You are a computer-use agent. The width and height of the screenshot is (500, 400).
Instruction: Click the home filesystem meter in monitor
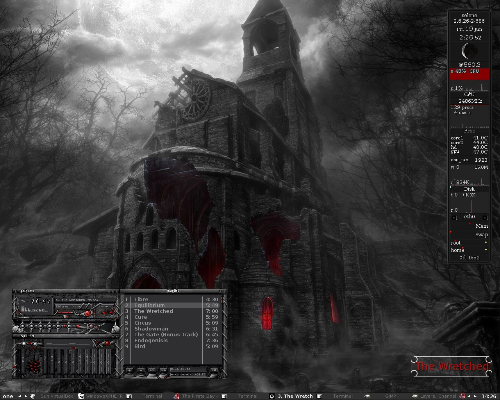tap(469, 250)
